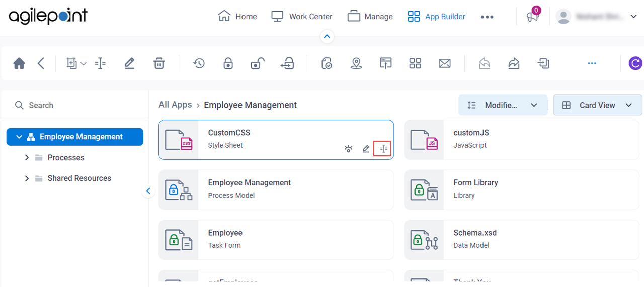Select App Builder in top navigation
The height and width of the screenshot is (287, 644).
(x=436, y=16)
